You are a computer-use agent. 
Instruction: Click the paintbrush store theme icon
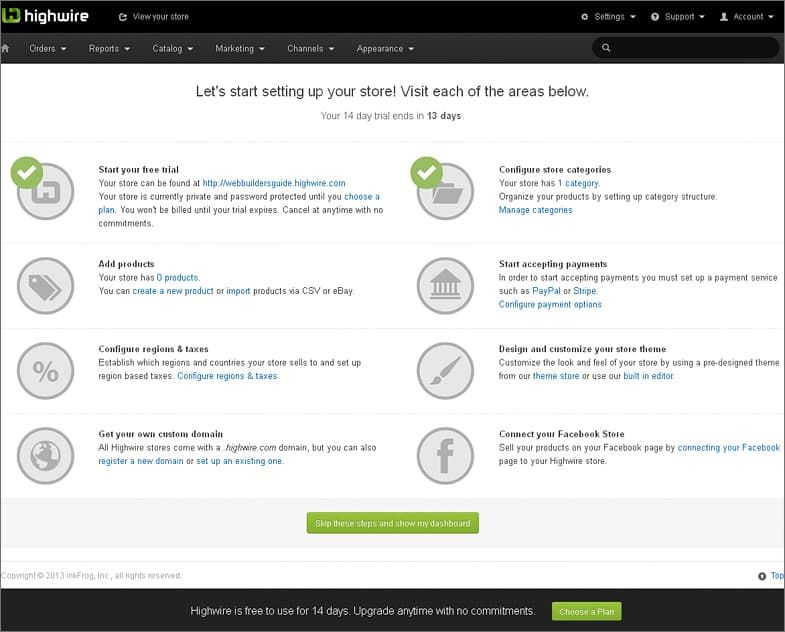(x=445, y=371)
